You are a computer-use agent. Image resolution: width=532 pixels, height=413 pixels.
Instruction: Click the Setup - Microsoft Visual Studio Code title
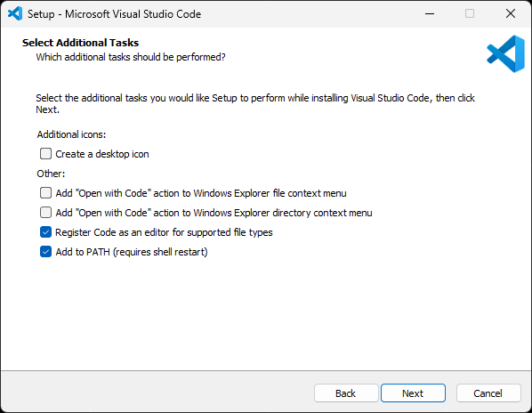114,14
